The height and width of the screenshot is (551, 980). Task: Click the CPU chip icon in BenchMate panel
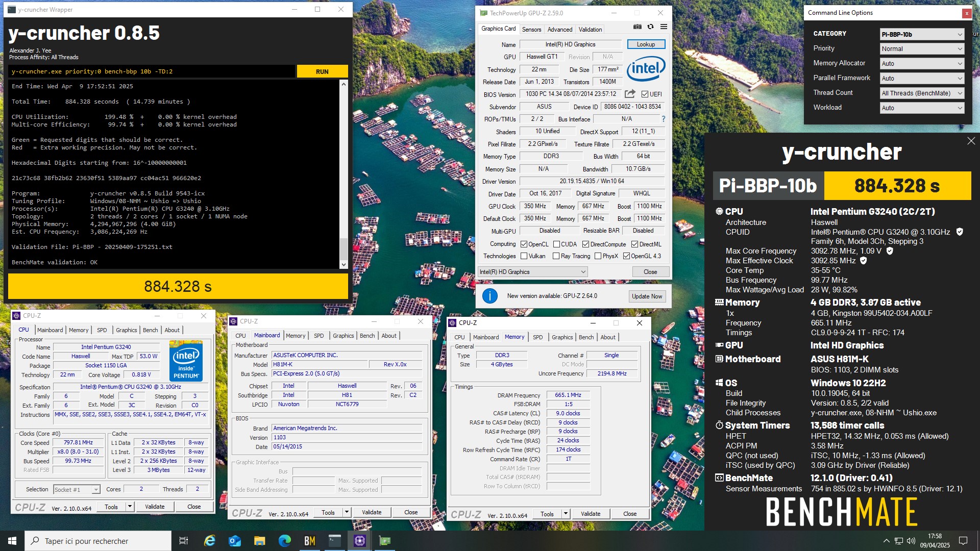point(719,211)
